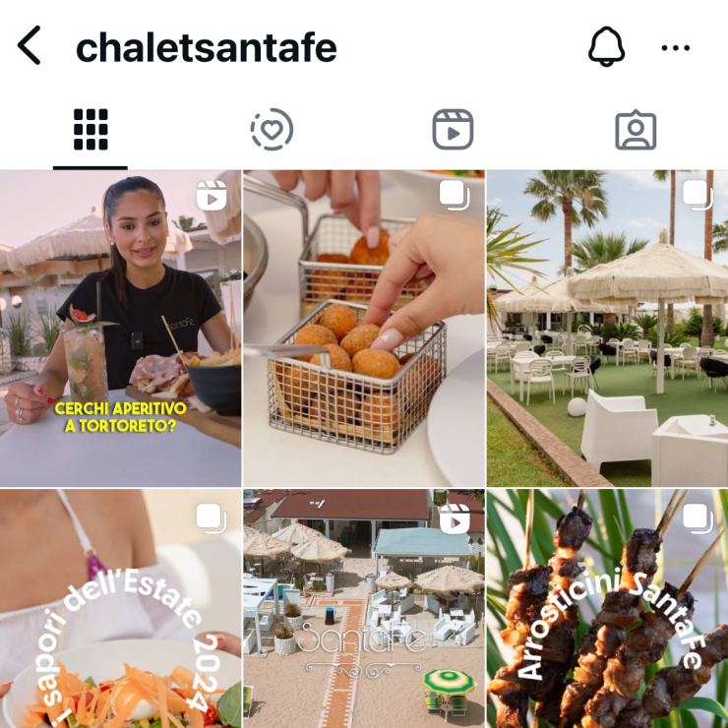Open 'I sapori dell'Estate 2024' post
The width and height of the screenshot is (728, 728).
tap(121, 608)
